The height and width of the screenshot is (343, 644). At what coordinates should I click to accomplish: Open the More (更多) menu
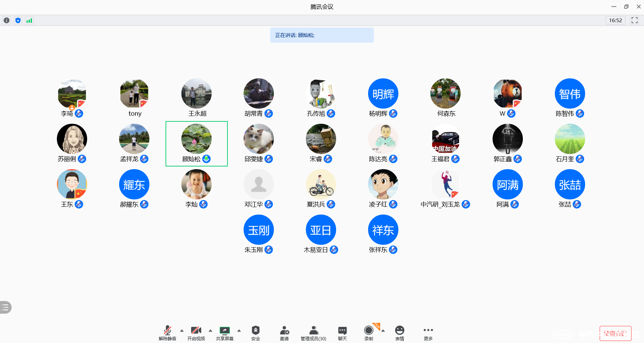click(428, 333)
